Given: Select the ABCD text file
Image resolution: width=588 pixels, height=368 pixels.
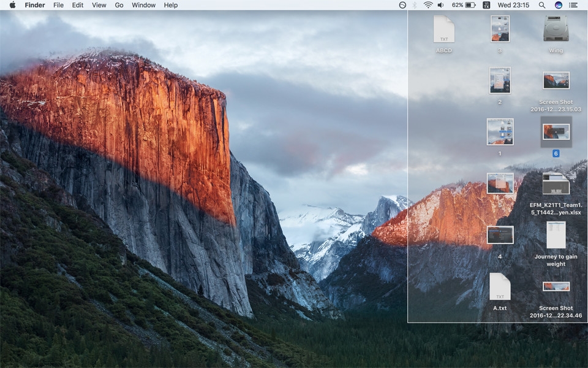Looking at the screenshot, I should [x=443, y=29].
